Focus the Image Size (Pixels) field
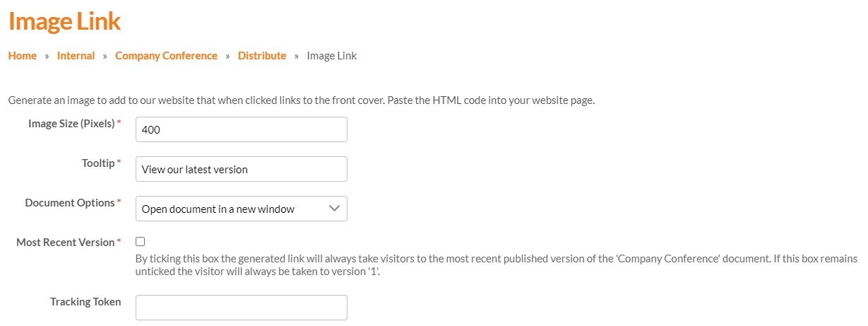The height and width of the screenshot is (326, 868). point(241,129)
